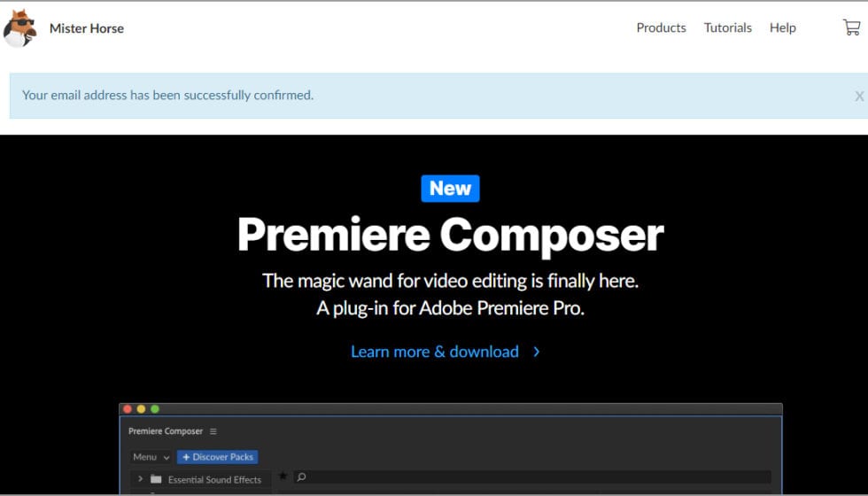This screenshot has height=496, width=868.
Task: Click the Learn more & download link
Action: (x=434, y=352)
